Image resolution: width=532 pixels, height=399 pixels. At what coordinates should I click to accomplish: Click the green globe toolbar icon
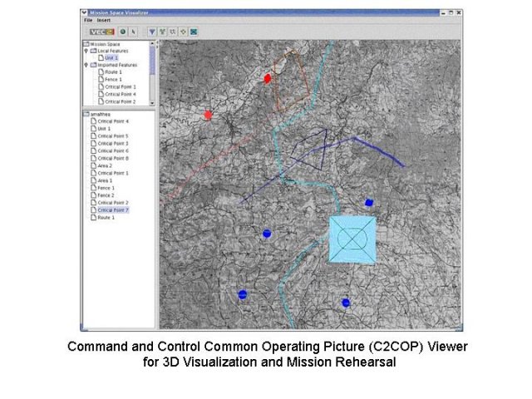(122, 32)
